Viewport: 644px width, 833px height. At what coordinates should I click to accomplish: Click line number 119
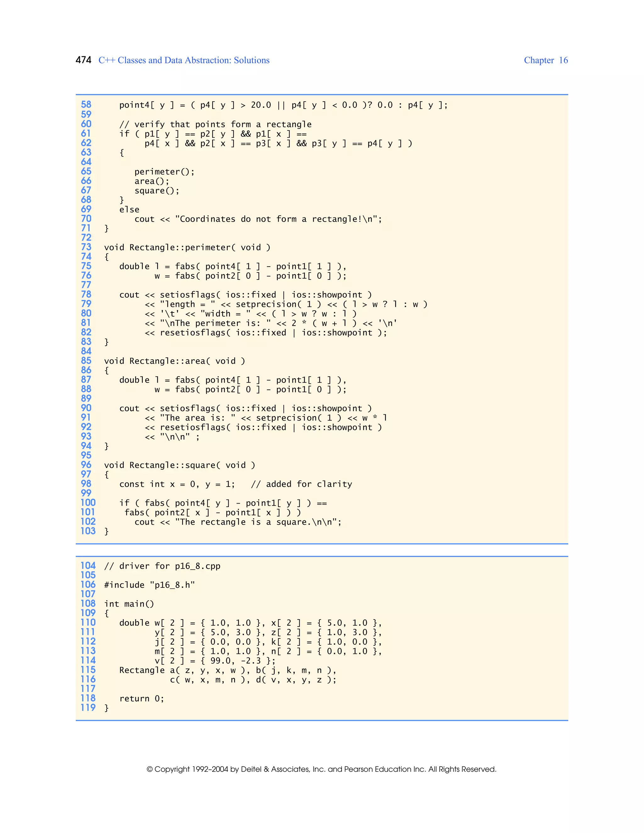pos(88,708)
